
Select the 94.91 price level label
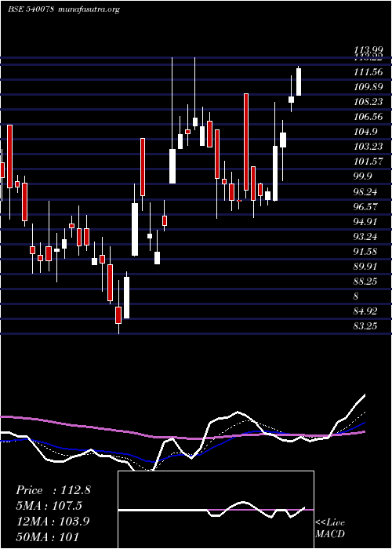pos(365,222)
